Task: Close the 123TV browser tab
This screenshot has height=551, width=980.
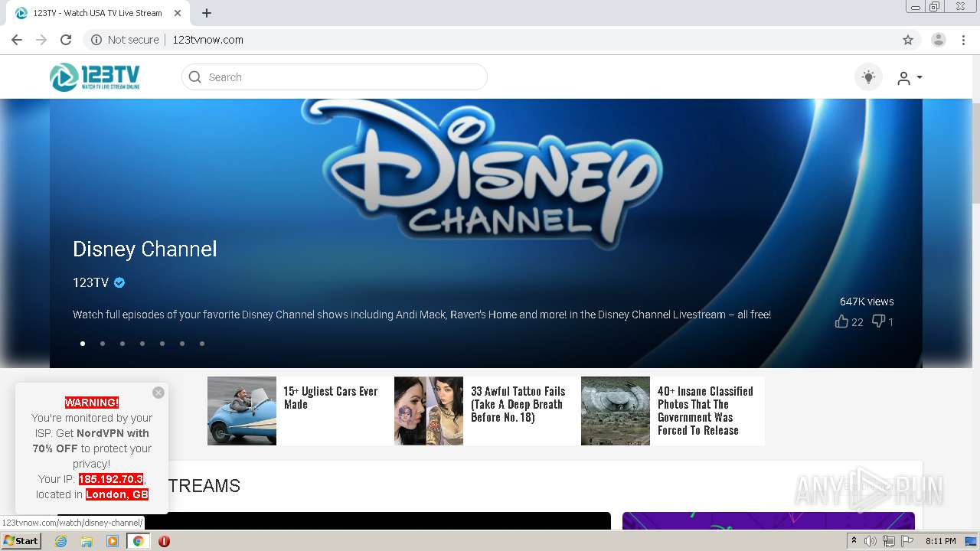Action: pyautogui.click(x=177, y=13)
